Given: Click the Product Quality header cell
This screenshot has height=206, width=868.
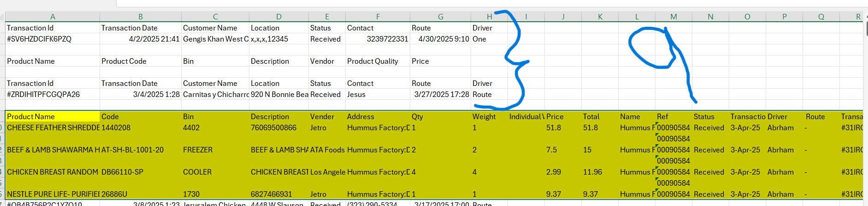Looking at the screenshot, I should [x=372, y=61].
